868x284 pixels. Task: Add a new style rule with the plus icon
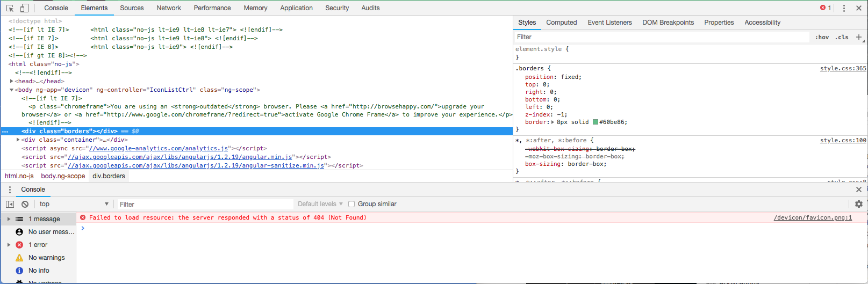859,37
